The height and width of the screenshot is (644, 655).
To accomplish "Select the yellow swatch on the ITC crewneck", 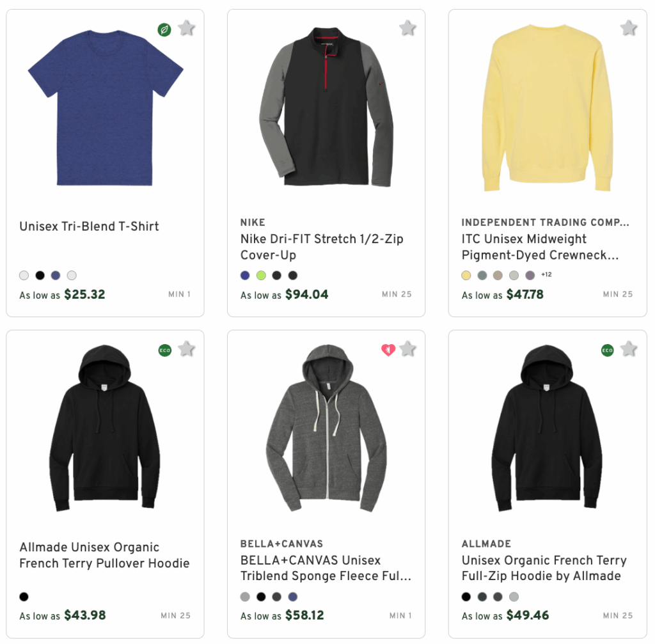I will click(466, 275).
